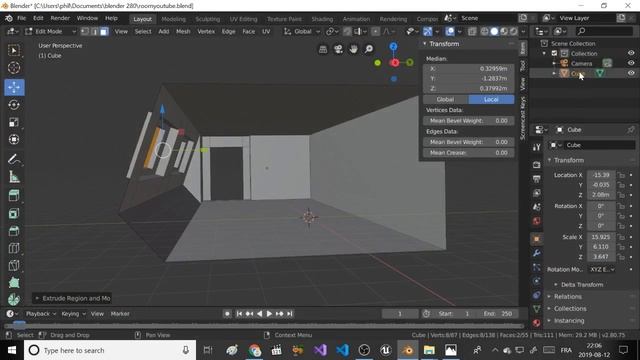
Task: Open the File menu
Action: coord(21,18)
